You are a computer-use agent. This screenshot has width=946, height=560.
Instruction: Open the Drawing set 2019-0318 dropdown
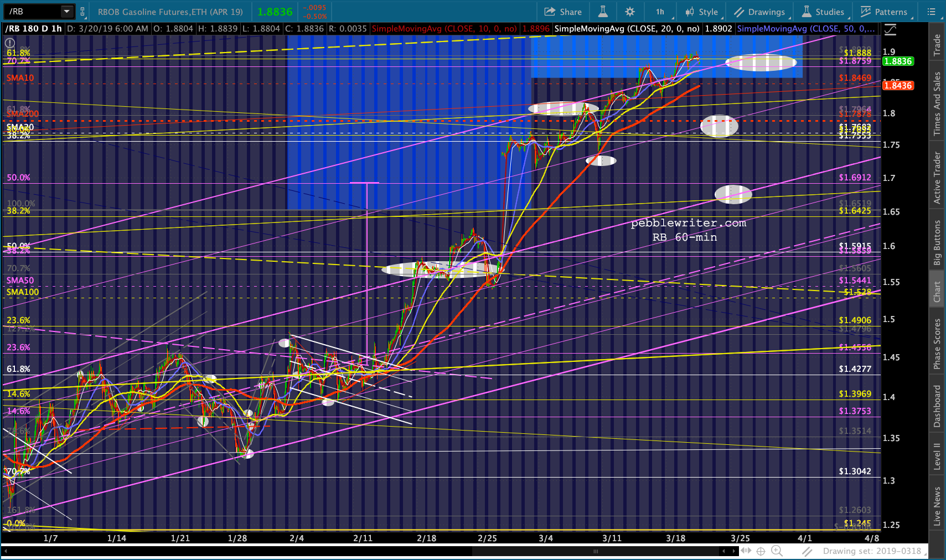pos(875,551)
